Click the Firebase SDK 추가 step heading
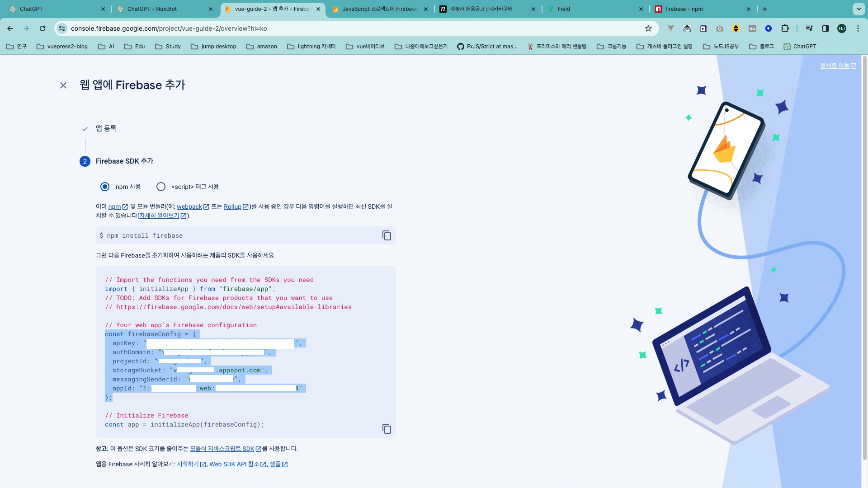 pyautogui.click(x=124, y=161)
